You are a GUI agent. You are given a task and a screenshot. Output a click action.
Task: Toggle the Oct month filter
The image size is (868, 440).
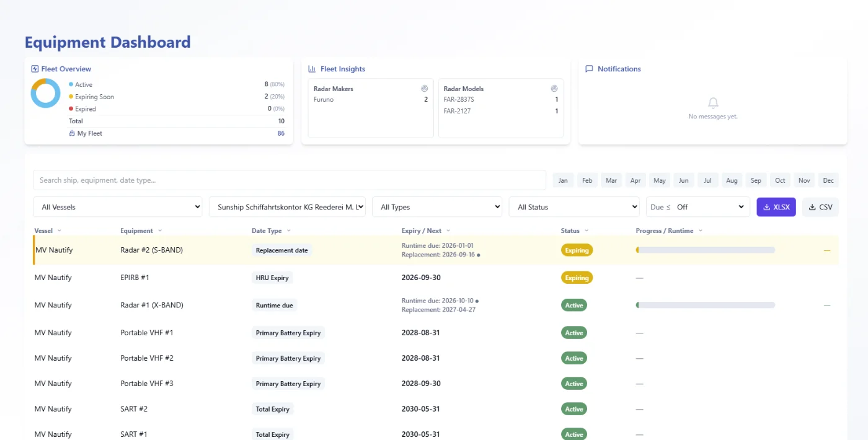click(x=781, y=180)
